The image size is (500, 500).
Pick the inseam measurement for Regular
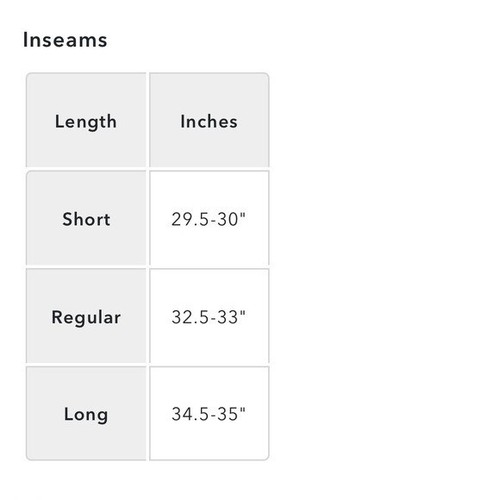point(209,316)
